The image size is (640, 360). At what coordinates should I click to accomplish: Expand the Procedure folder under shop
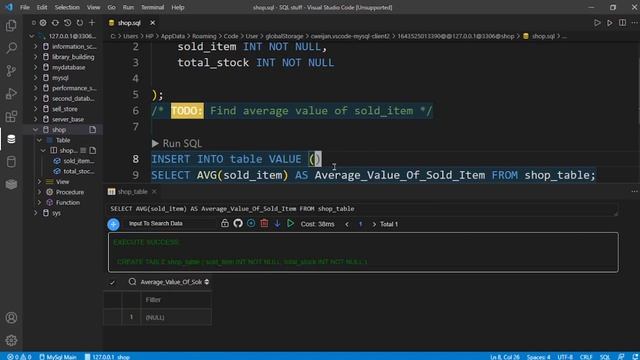coord(40,192)
